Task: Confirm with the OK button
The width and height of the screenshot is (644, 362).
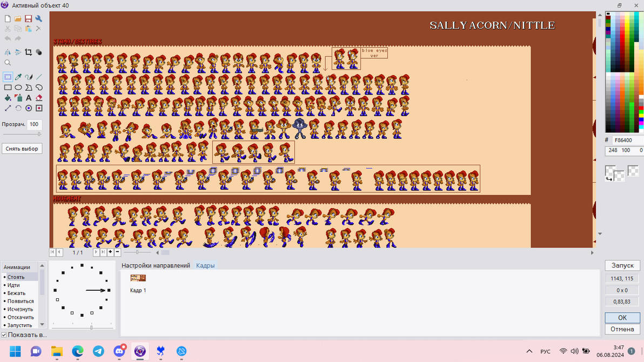Action: [622, 318]
